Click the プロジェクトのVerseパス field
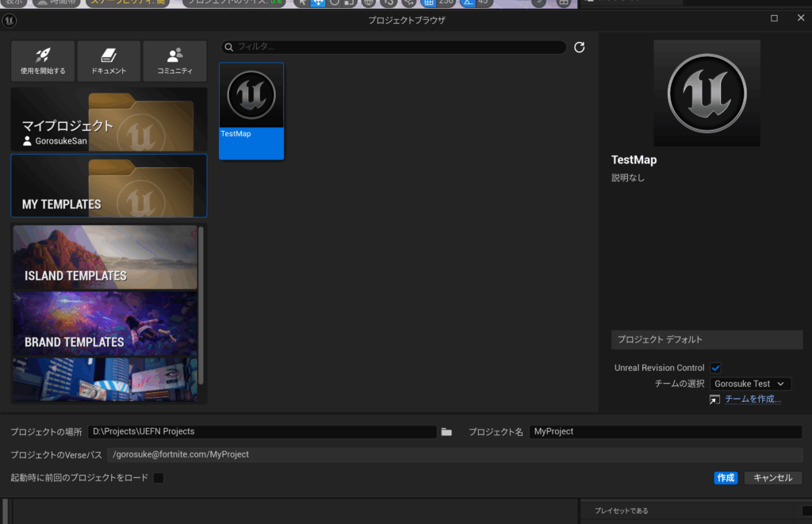Viewport: 812px width, 524px height. tap(454, 454)
